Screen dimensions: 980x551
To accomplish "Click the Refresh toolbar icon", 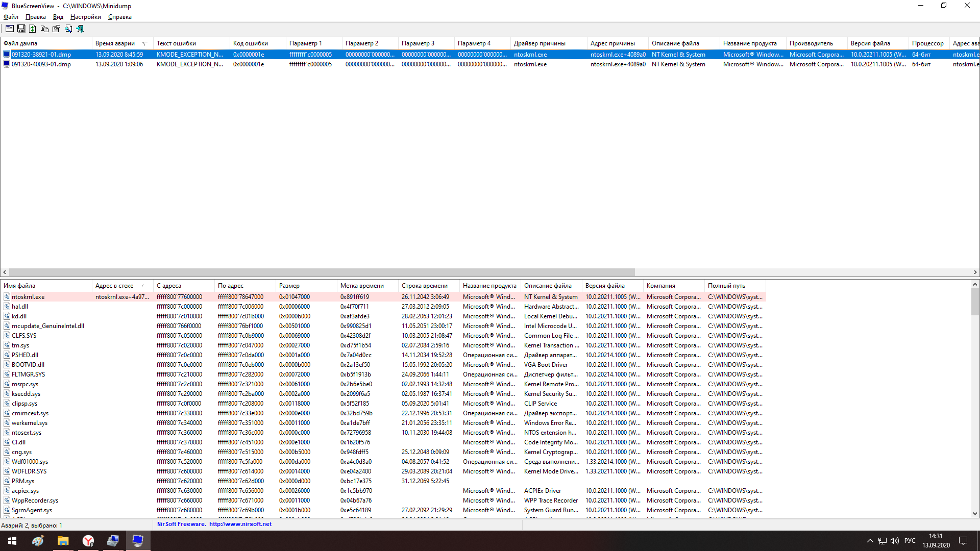I will [33, 29].
